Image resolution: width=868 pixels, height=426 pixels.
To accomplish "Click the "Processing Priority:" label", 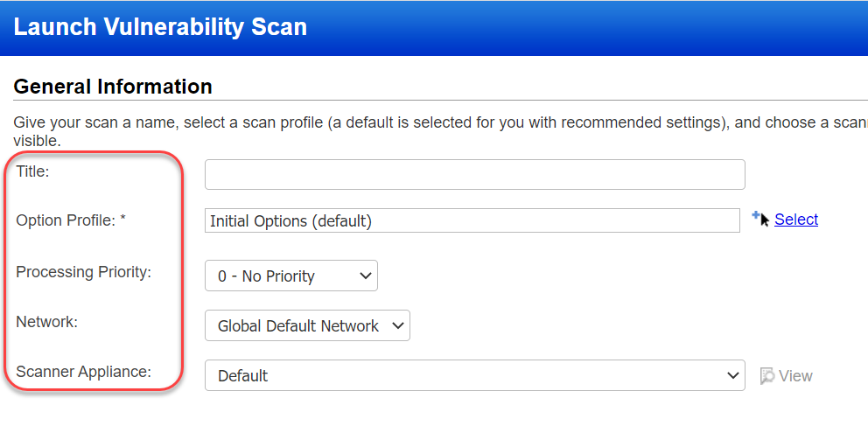I will click(83, 272).
